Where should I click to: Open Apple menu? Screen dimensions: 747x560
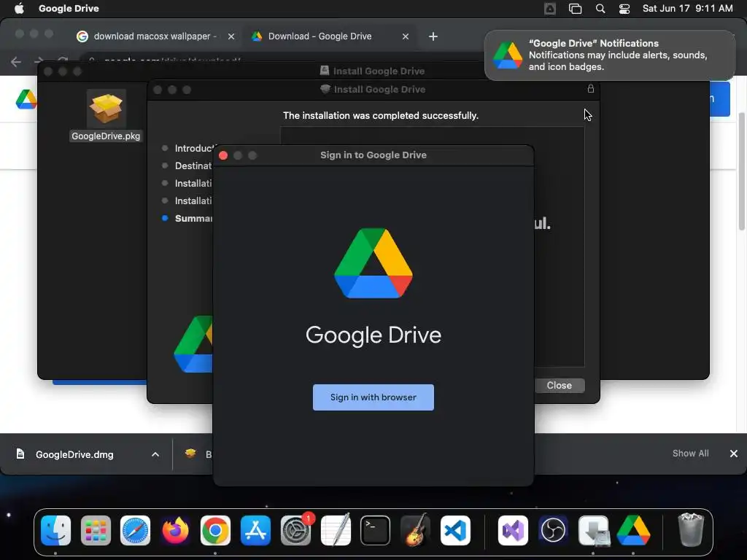[x=19, y=8]
